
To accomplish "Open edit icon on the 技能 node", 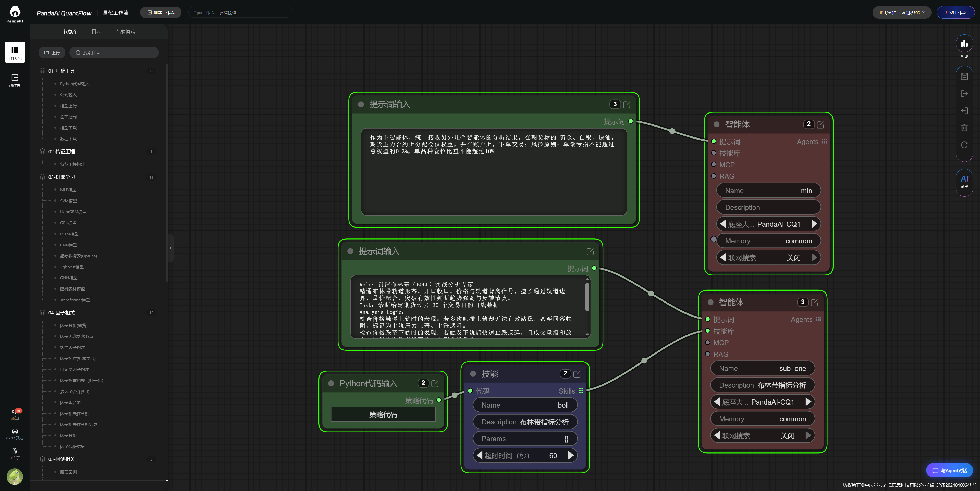I will [577, 374].
